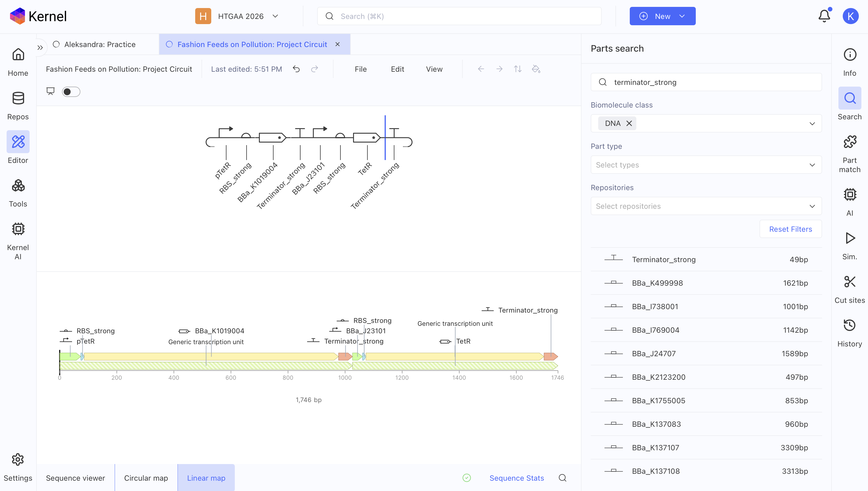Open the Repos sidebar icon
The width and height of the screenshot is (868, 491).
click(18, 98)
